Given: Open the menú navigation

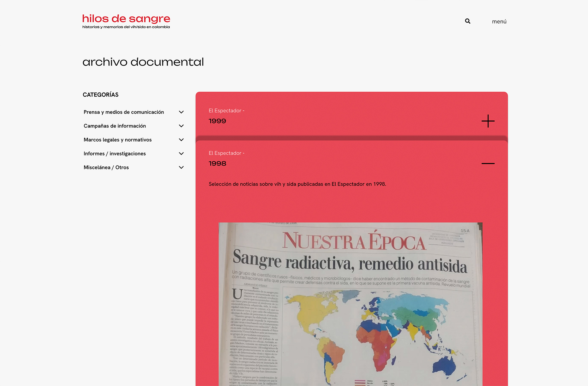Looking at the screenshot, I should coord(499,21).
